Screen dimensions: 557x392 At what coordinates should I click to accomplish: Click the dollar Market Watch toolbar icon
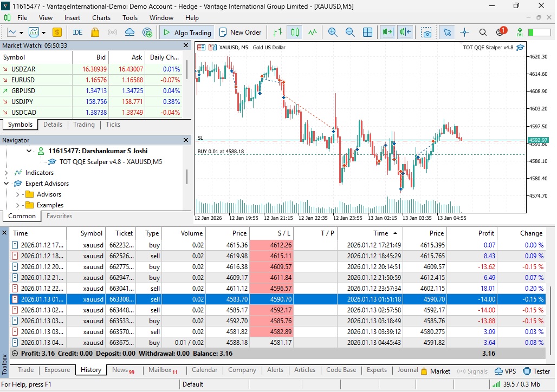click(x=57, y=32)
